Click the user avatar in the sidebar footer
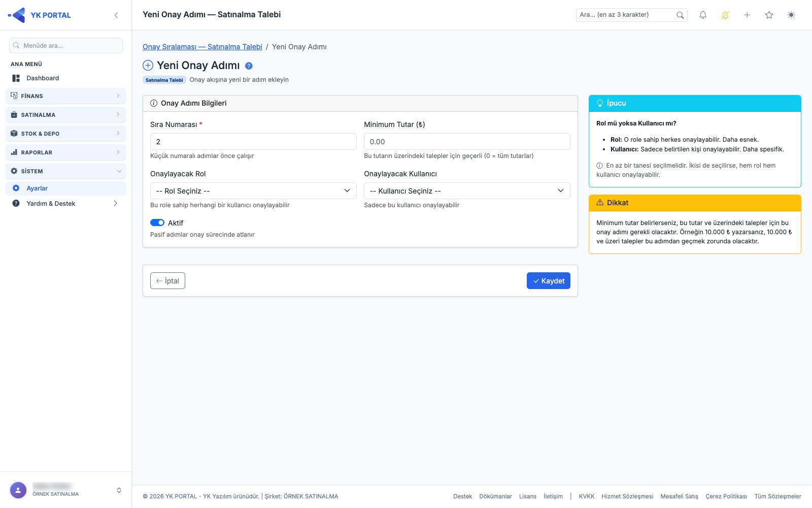 click(18, 490)
